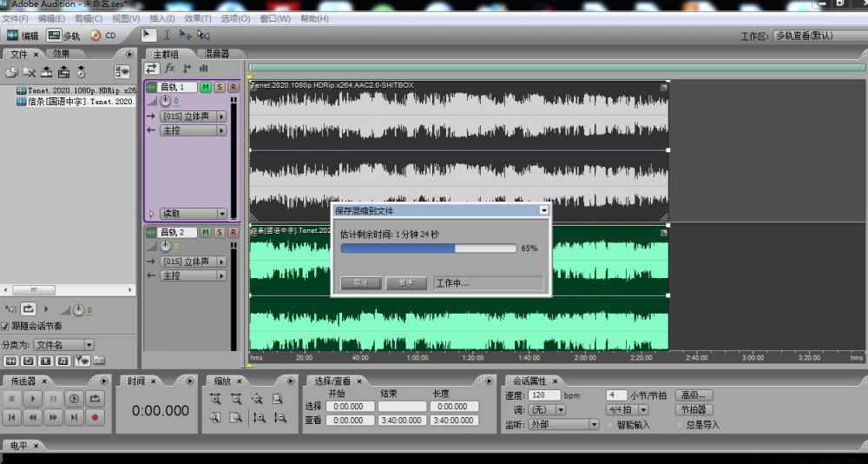Image resolution: width=868 pixels, height=464 pixels.
Task: Click the Fast Forward transport button
Action: 53,417
